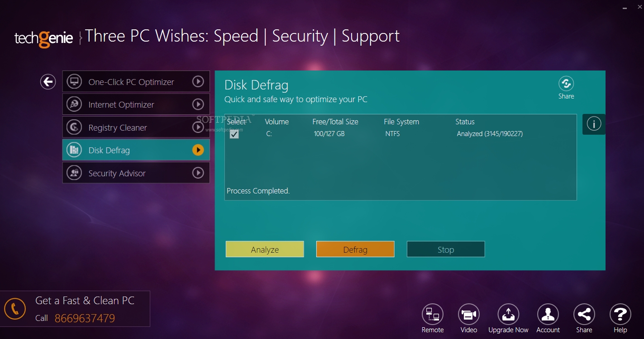This screenshot has height=339, width=644.
Task: Click the Stop button
Action: pyautogui.click(x=446, y=249)
